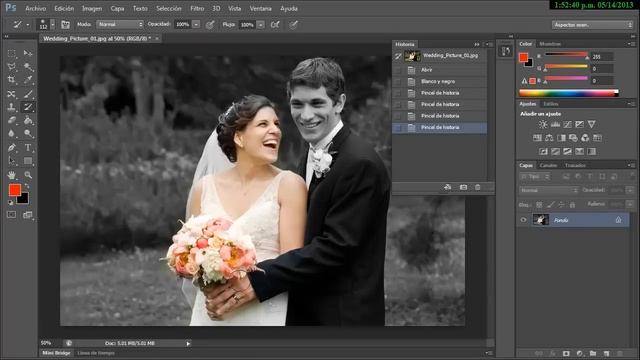
Task: Select the Eraser tool
Action: pyautogui.click(x=11, y=120)
